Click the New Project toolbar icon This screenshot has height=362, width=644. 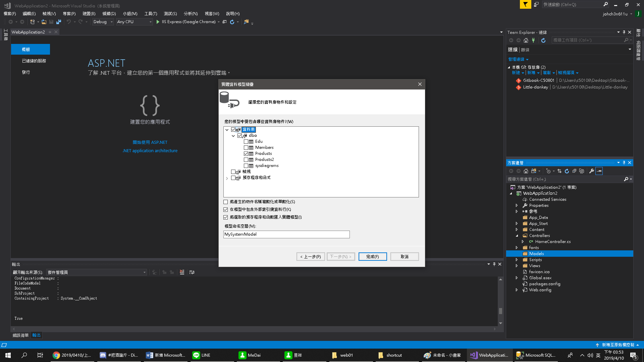pos(32,22)
